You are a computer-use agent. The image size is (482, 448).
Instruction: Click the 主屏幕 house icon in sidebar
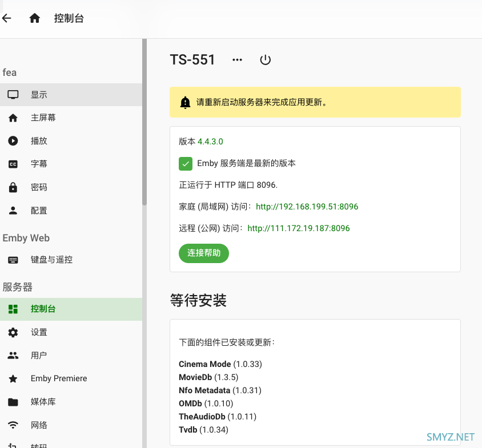[x=13, y=118]
